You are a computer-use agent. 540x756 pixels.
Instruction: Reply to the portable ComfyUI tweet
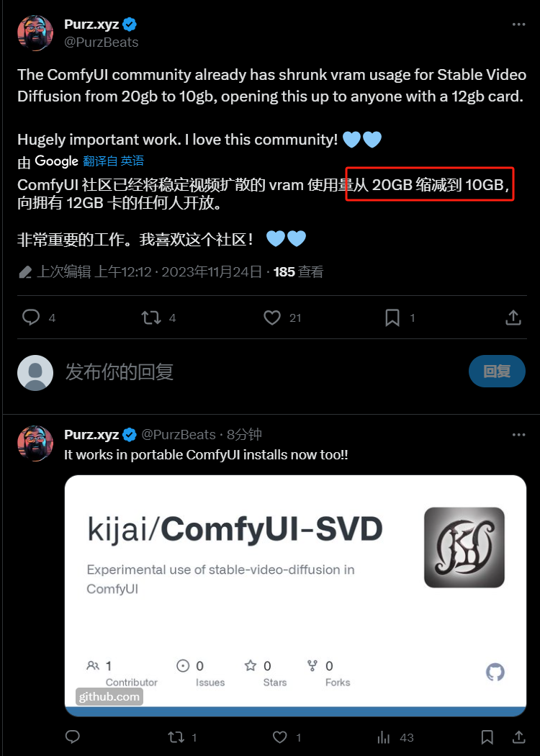(72, 737)
